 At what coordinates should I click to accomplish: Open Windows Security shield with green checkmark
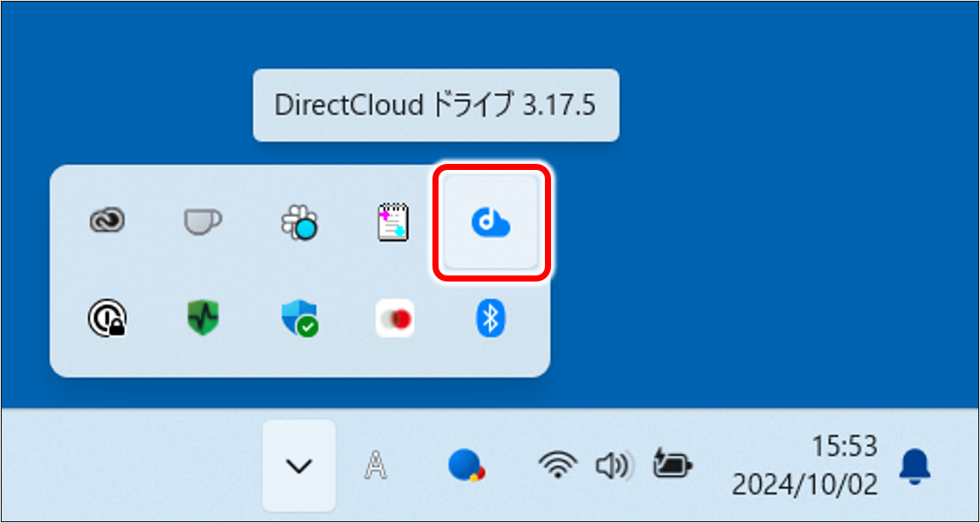(x=299, y=319)
